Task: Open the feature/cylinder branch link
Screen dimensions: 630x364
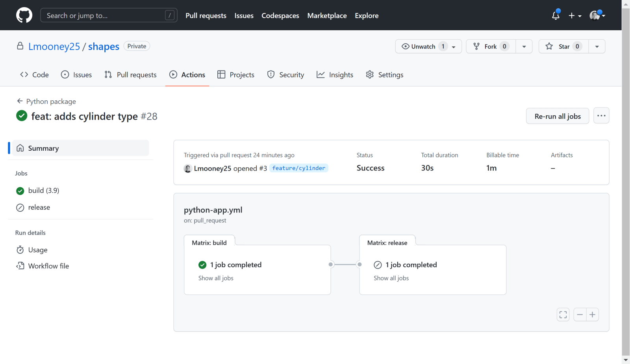Action: tap(299, 168)
